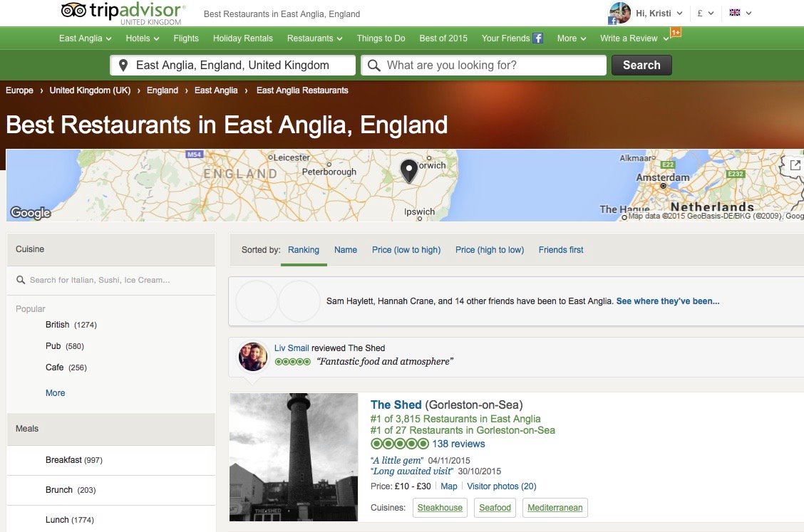
Task: Select the Steakhouse cuisine tag
Action: [440, 507]
